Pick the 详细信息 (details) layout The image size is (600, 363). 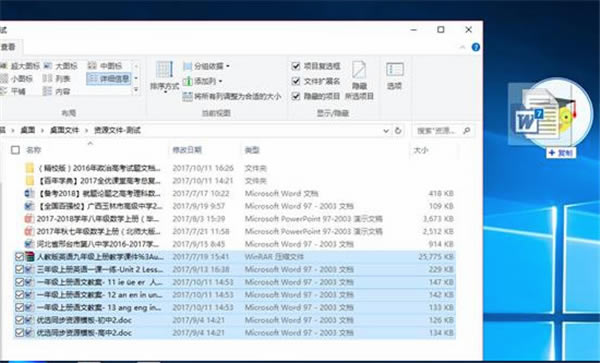(x=109, y=78)
